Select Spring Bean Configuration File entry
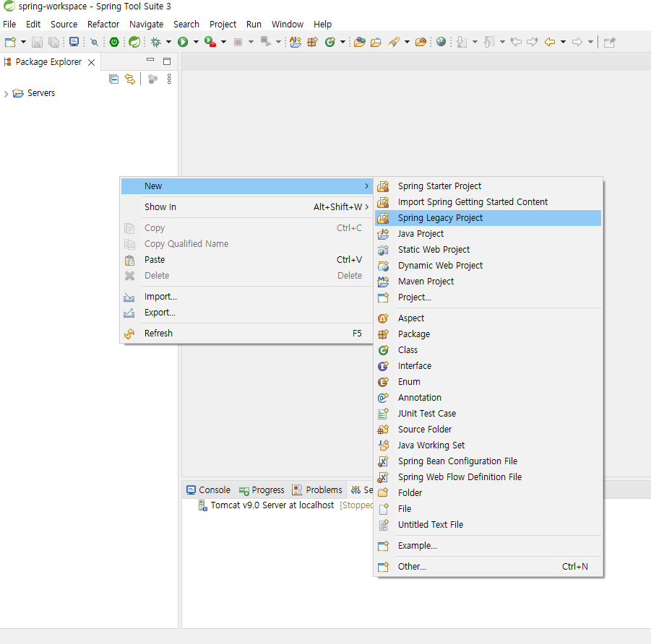The width and height of the screenshot is (651, 644). (488, 461)
